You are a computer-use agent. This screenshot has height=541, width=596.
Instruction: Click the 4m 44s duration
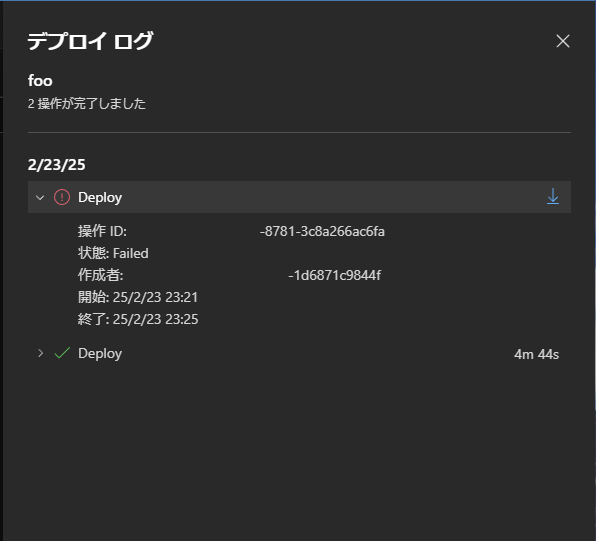click(536, 354)
